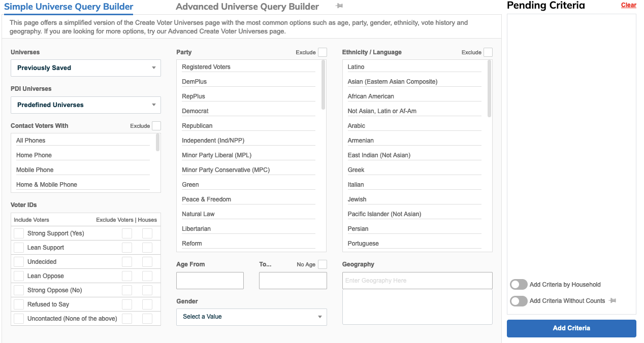The height and width of the screenshot is (343, 644).
Task: Select Mobile Phone contact option
Action: click(x=83, y=170)
